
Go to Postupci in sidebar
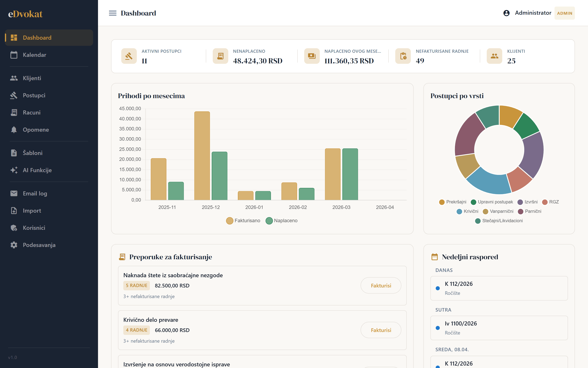coord(49,95)
